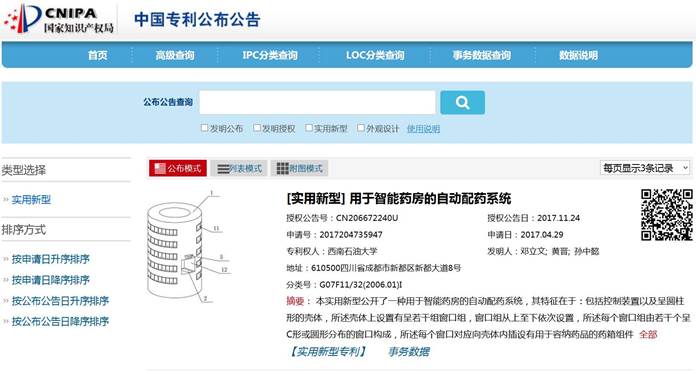The image size is (696, 373).
Task: Check the 发明授权 checkbox
Action: pyautogui.click(x=257, y=128)
